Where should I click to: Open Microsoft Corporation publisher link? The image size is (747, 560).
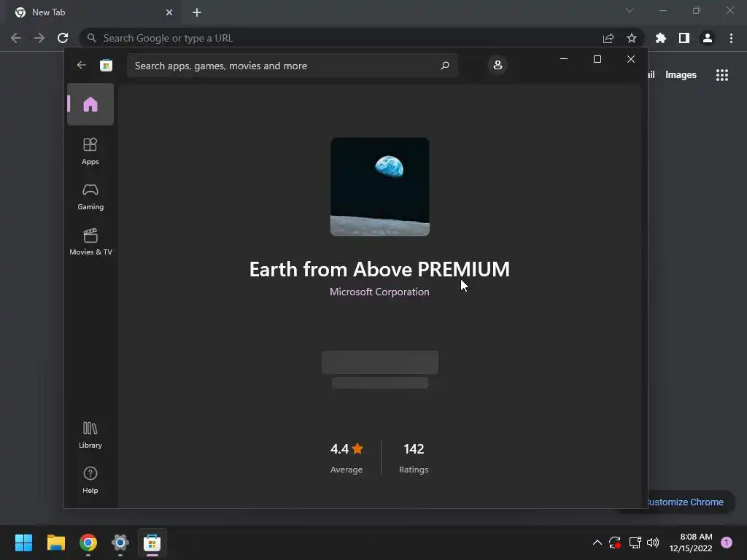(x=379, y=292)
